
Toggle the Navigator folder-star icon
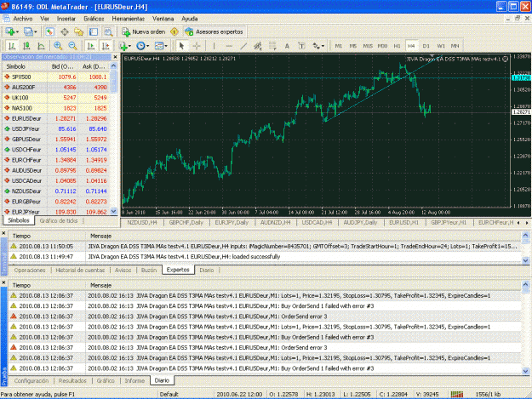79,31
